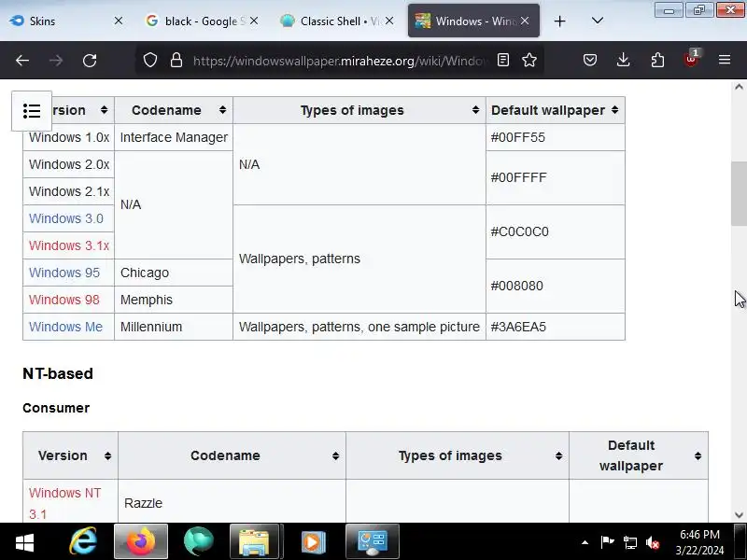Select the Firefox taskbar icon
The image size is (747, 560).
click(x=141, y=541)
